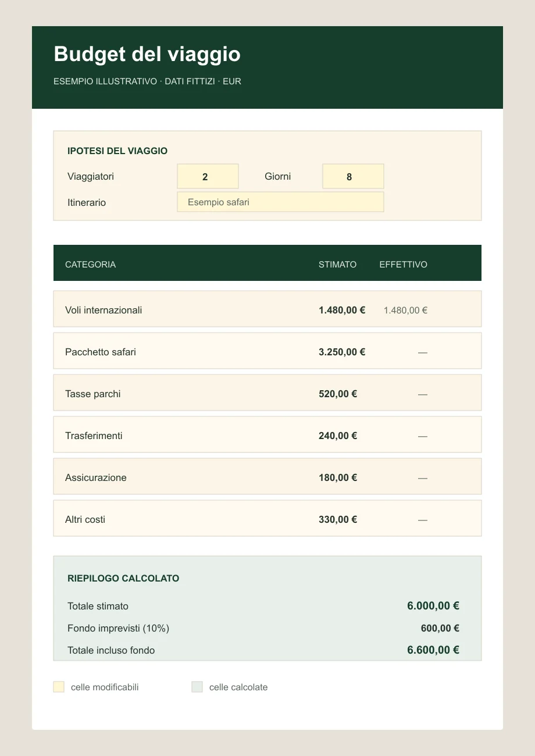Click the effettivo dash in Trasferimenti row
535x756 pixels.
pyautogui.click(x=423, y=436)
